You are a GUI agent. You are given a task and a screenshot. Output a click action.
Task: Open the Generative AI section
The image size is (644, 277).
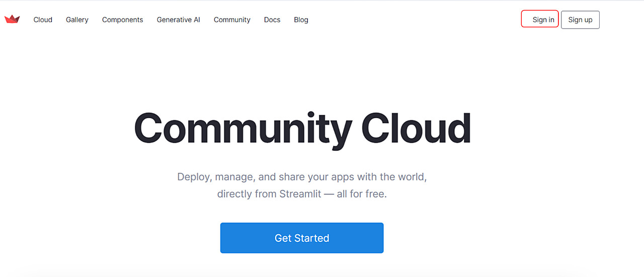(178, 20)
